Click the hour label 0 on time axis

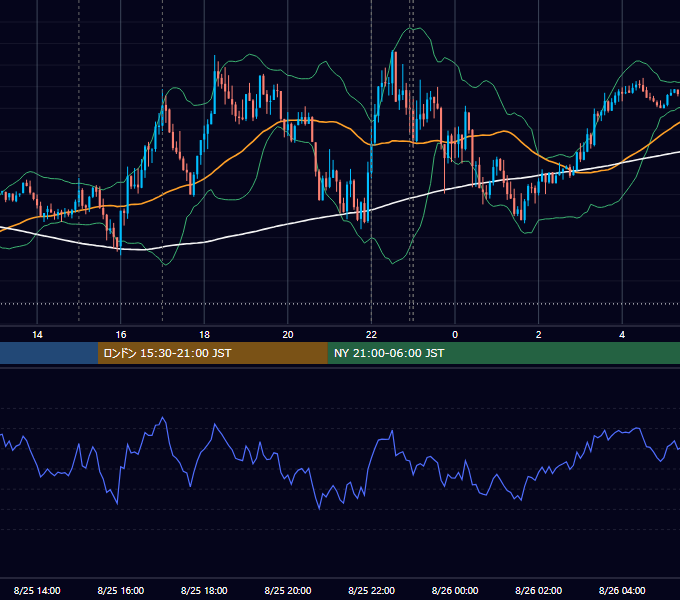(455, 335)
